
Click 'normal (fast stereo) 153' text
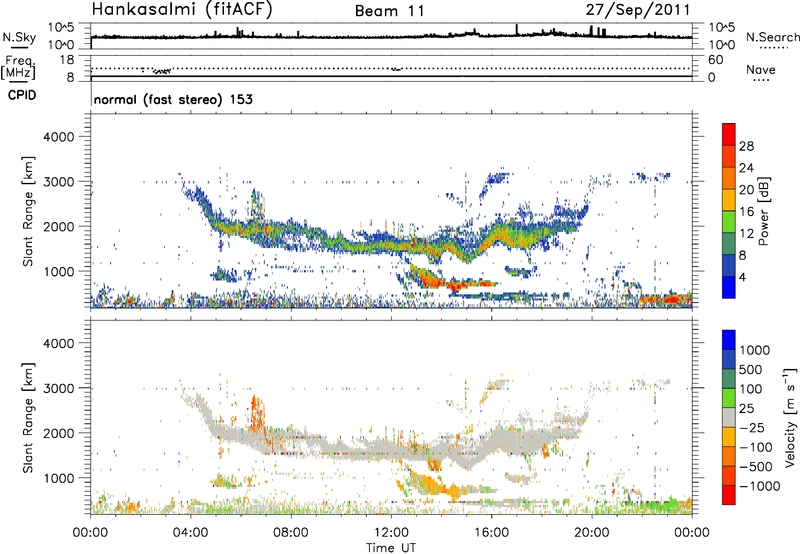pos(173,99)
